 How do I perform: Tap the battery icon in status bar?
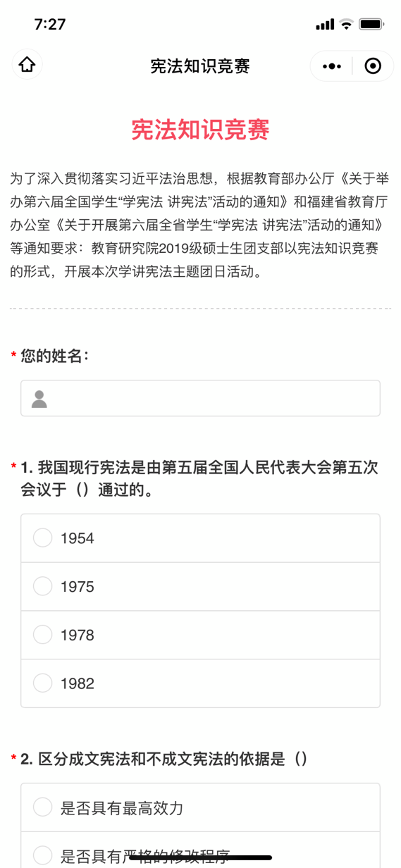tap(371, 25)
